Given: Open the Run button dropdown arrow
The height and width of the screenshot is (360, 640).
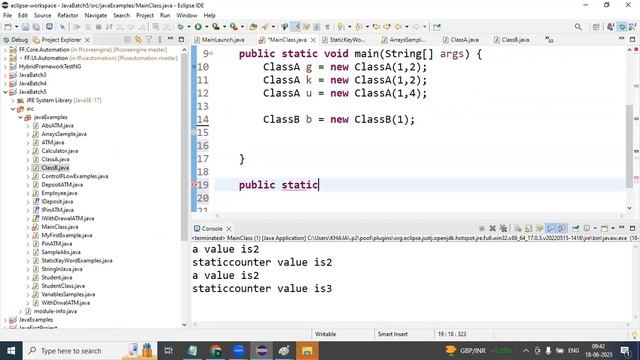Looking at the screenshot, I should [x=207, y=27].
